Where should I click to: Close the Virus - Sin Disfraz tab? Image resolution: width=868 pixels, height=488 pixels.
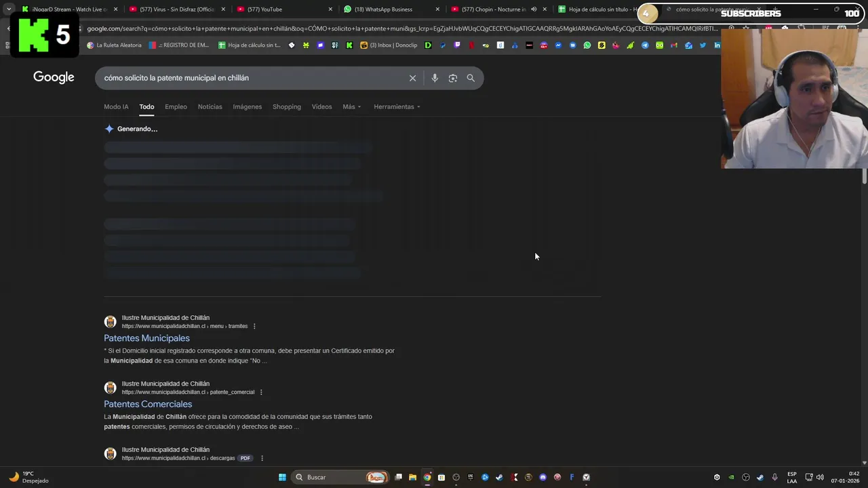click(223, 9)
